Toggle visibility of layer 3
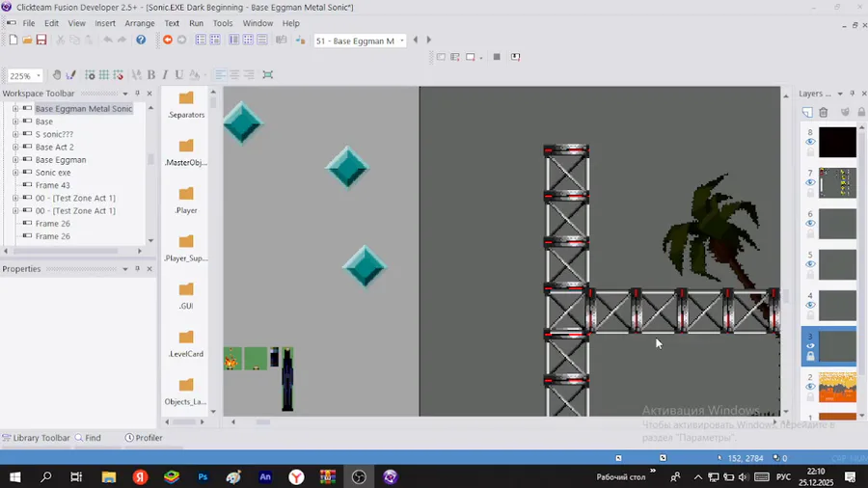Viewport: 868px width, 488px height. point(810,346)
